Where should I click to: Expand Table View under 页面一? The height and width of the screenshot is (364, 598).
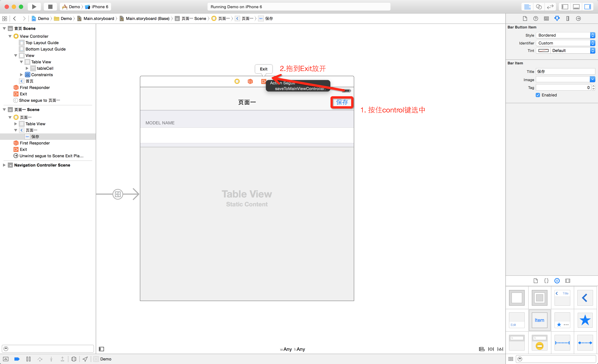coord(16,124)
